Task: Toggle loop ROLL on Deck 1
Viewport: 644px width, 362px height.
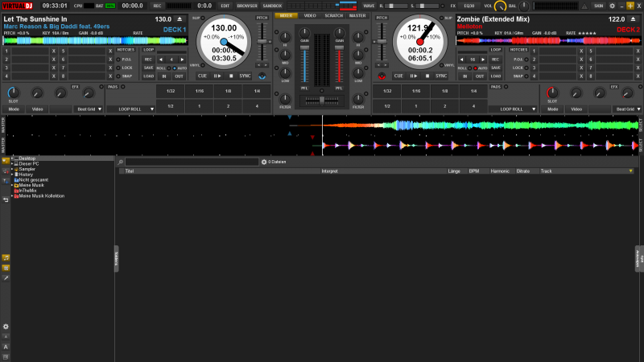Action: (x=169, y=68)
